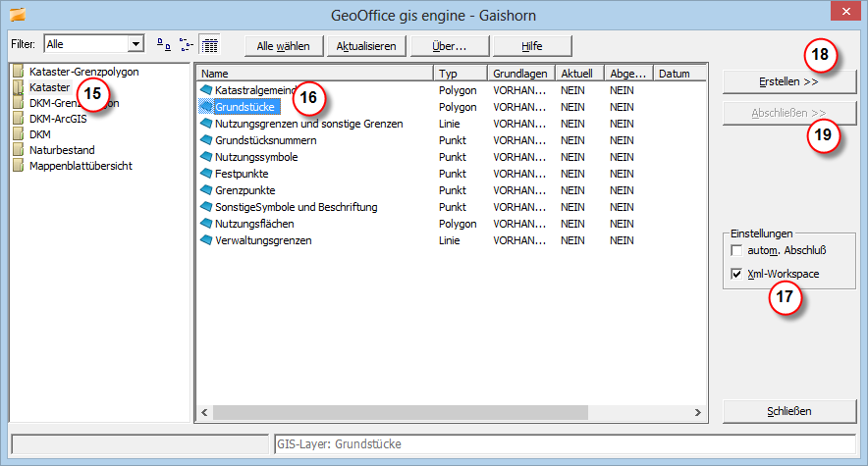Click SonstigeSymbole und Beschriftung layer icon
This screenshot has width=868, height=466.
click(206, 206)
